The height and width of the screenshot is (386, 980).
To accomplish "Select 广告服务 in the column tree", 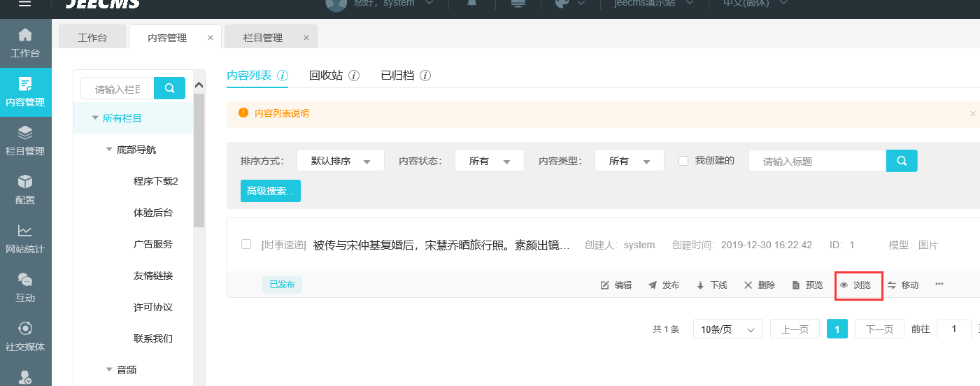I will [x=153, y=244].
